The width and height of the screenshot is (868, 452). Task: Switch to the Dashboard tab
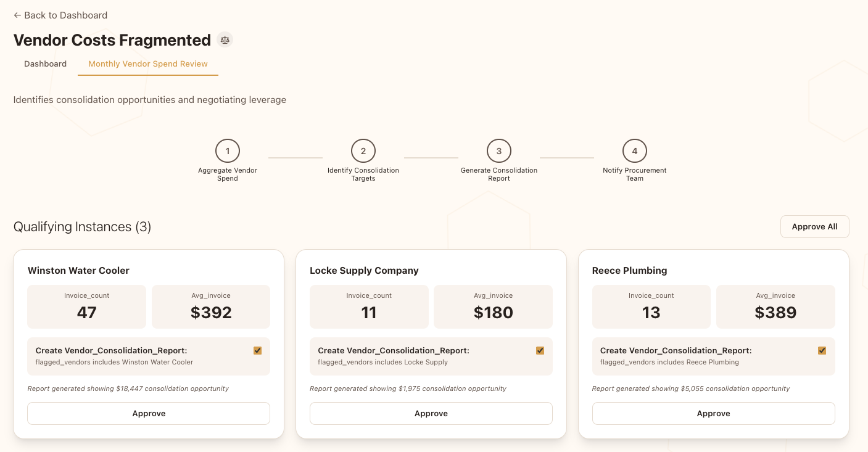pos(45,64)
